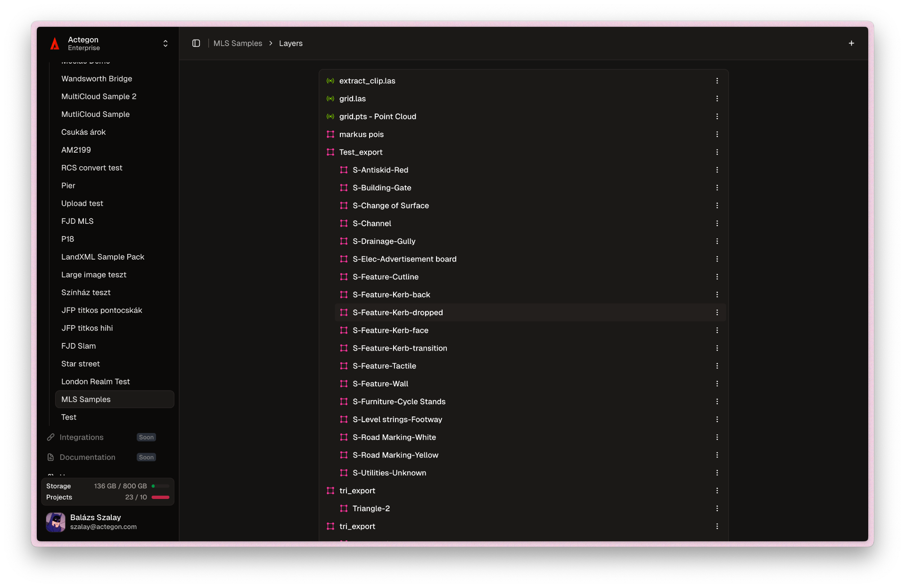Screen dimensions: 905x588
Task: Go to MLS Samples breadcrumb link
Action: click(x=238, y=43)
